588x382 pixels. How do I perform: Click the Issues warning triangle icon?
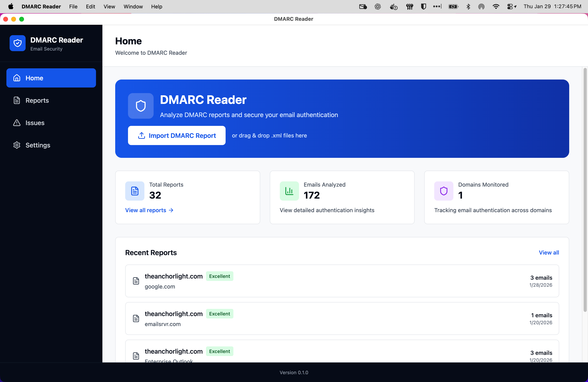[17, 123]
